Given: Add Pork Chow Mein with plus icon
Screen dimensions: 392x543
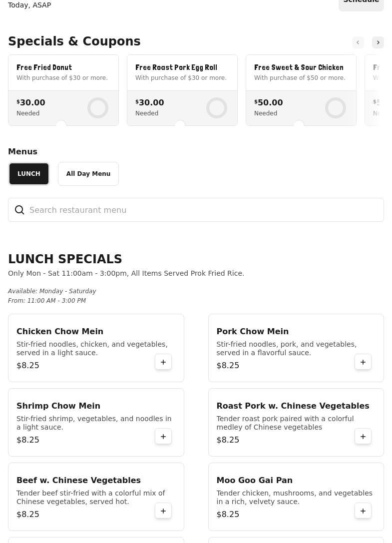Looking at the screenshot, I should pos(363,362).
